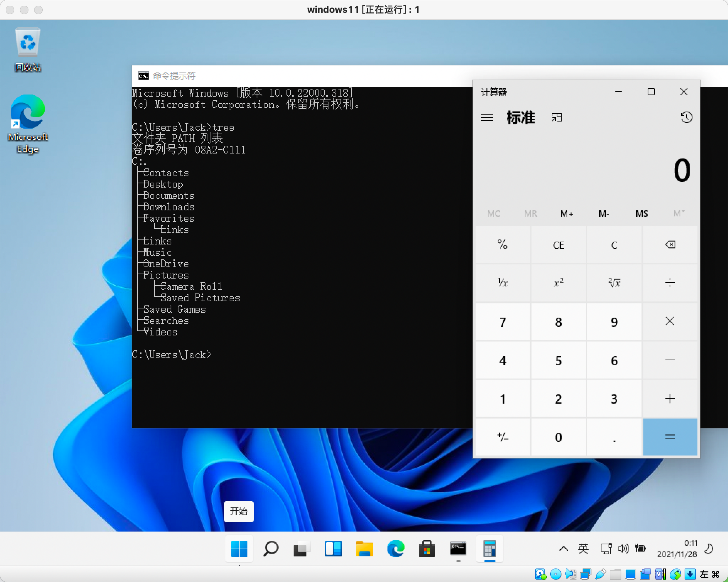Click the divide operator key
This screenshot has height=582, width=728.
pos(670,283)
